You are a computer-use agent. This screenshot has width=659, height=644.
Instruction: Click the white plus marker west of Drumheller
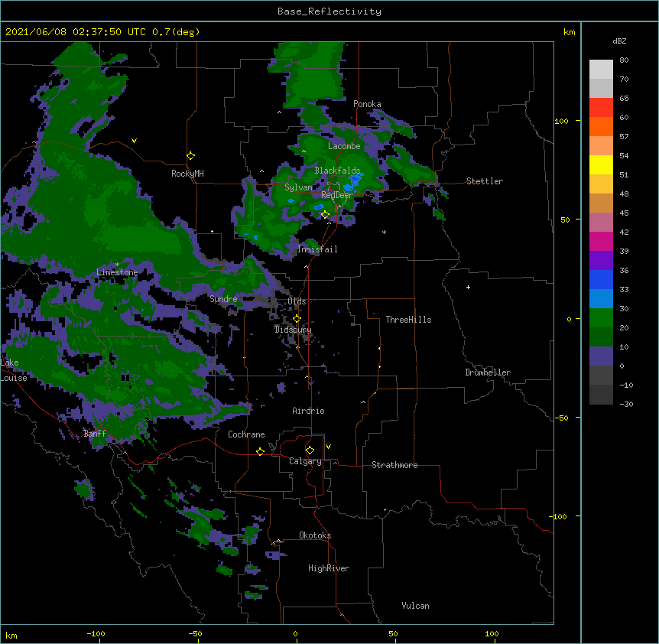(x=468, y=287)
